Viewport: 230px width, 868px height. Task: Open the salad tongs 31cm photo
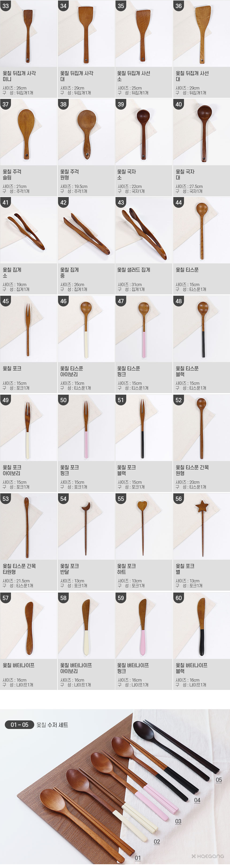pyautogui.click(x=144, y=230)
